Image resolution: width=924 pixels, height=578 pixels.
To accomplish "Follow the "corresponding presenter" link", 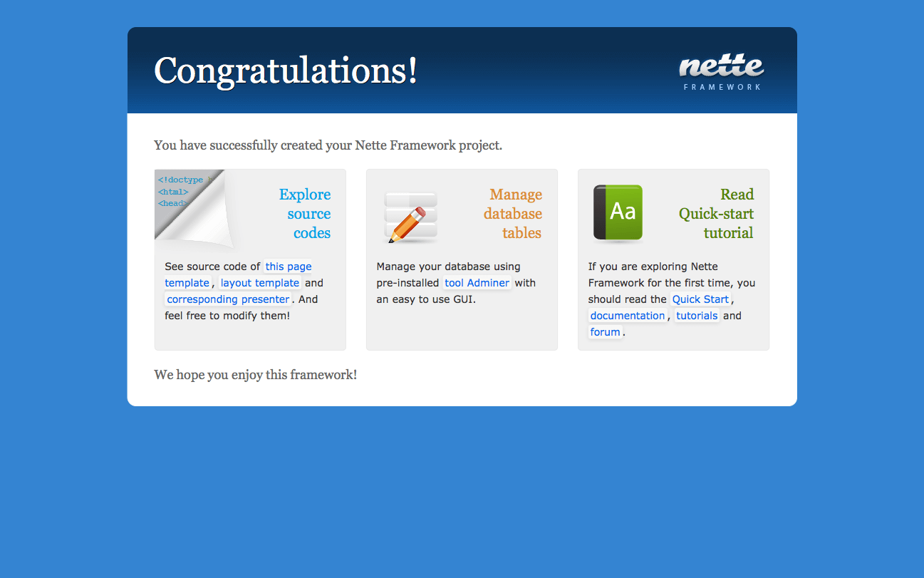I will tap(228, 299).
